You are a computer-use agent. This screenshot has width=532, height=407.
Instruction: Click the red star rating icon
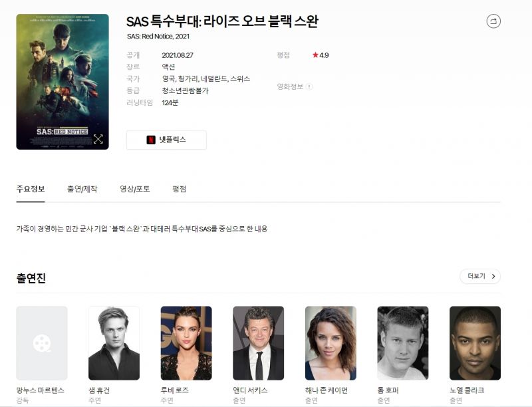click(x=315, y=55)
